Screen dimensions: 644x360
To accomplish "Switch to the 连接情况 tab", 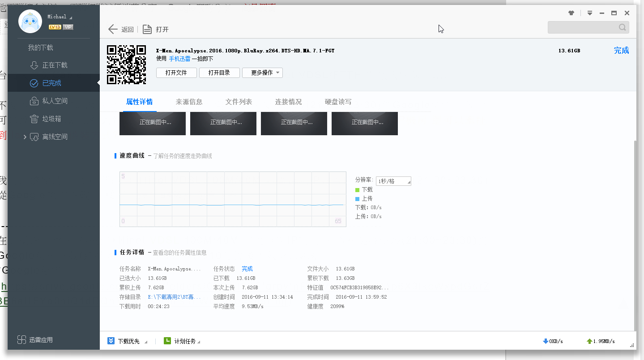I will tap(288, 102).
